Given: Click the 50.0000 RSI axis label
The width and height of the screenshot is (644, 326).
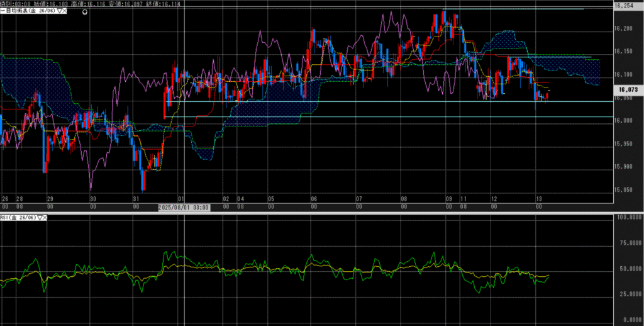Looking at the screenshot, I should (631, 269).
